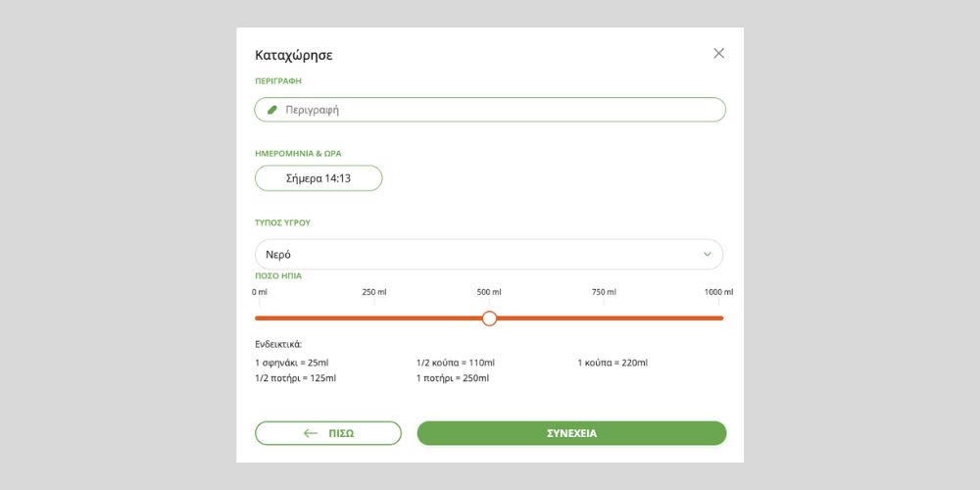Select the 750 ml mark on the slider
Image resolution: width=980 pixels, height=490 pixels.
click(605, 318)
